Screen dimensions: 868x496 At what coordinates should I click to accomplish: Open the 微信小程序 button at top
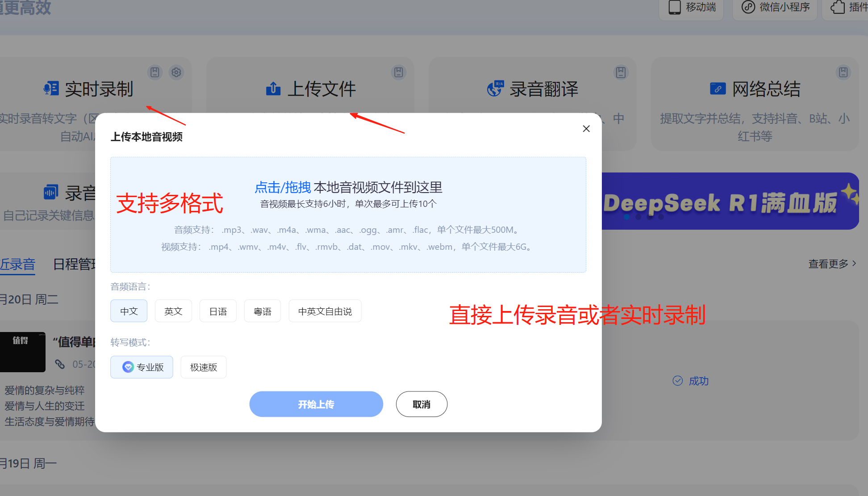click(775, 8)
